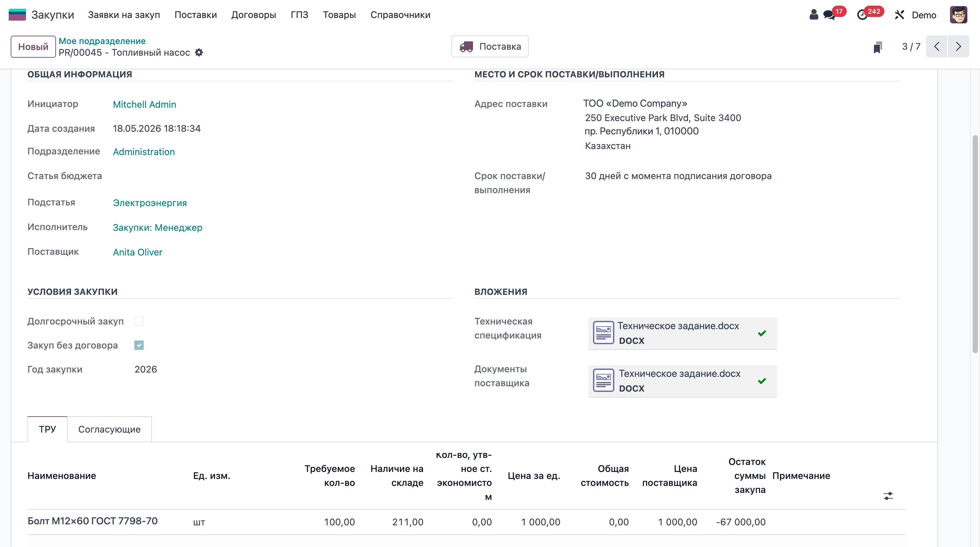
Task: Click the Demo company switcher
Action: (924, 15)
